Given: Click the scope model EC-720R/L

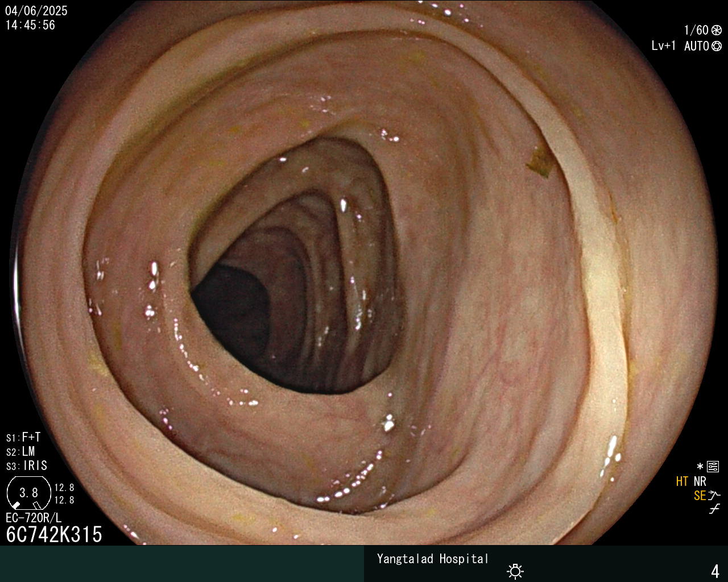Looking at the screenshot, I should point(34,518).
